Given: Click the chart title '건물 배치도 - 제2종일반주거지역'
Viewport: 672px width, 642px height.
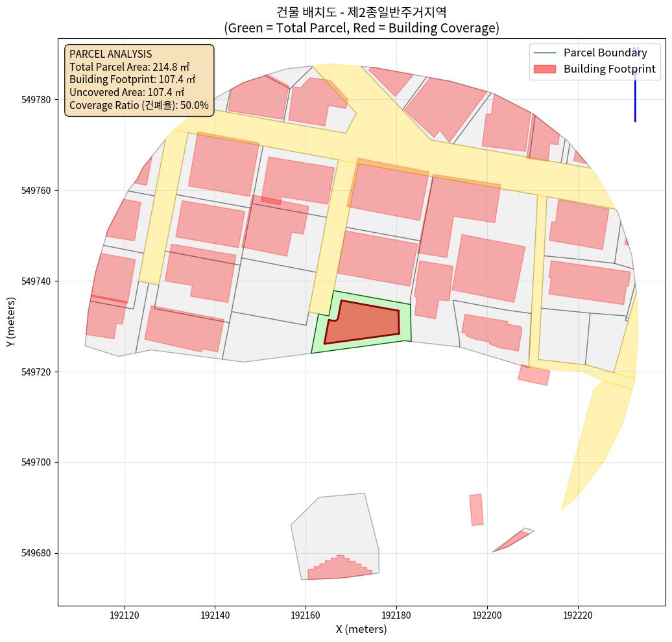Looking at the screenshot, I should [x=361, y=12].
